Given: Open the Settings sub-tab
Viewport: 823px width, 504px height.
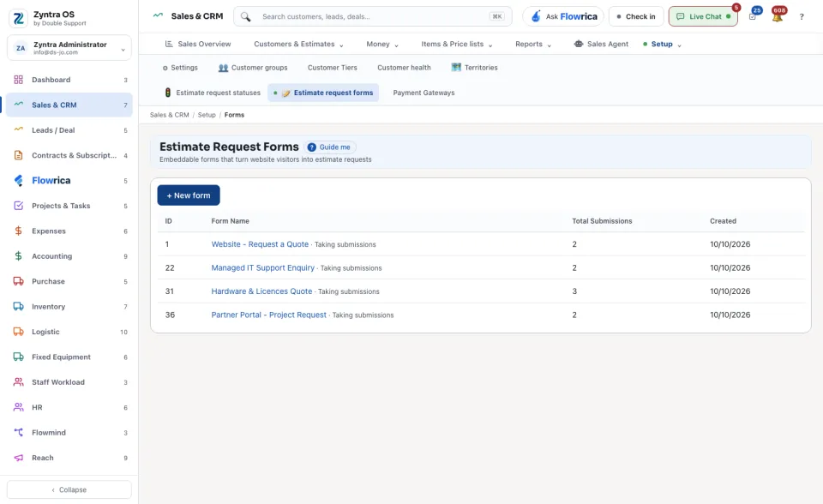Looking at the screenshot, I should pos(180,68).
